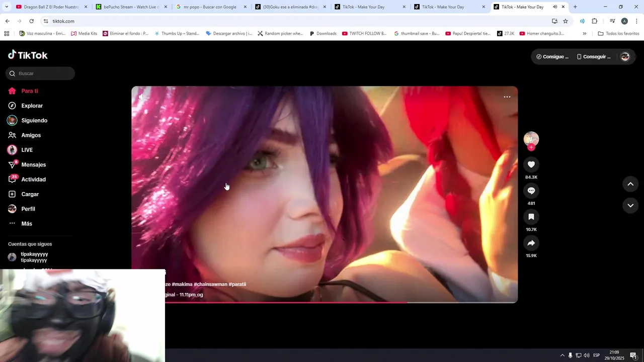Viewport: 644px width, 362px height.
Task: Click the Conseguir app button
Action: pos(593,57)
